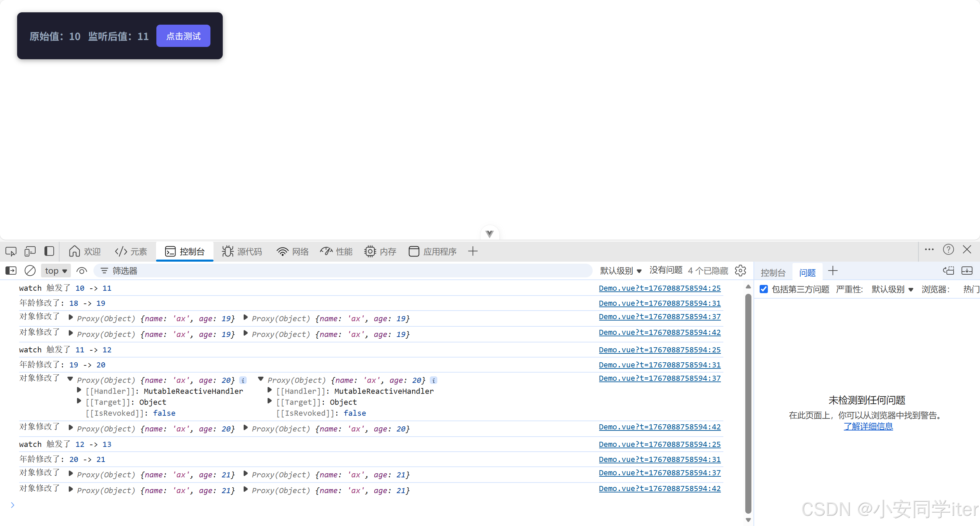Collapse first expanded Proxy age 20 object
The image size is (980, 526).
[70, 379]
